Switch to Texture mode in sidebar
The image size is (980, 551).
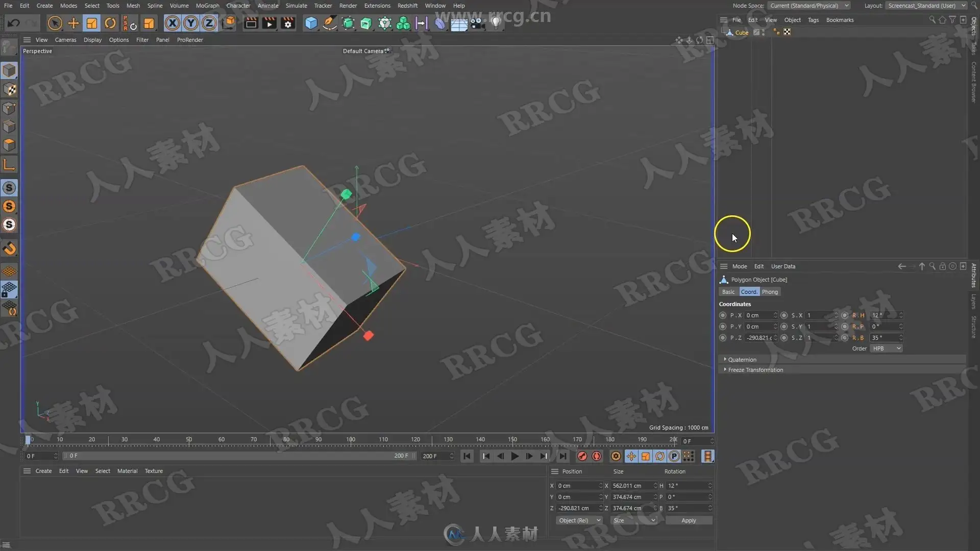point(9,89)
